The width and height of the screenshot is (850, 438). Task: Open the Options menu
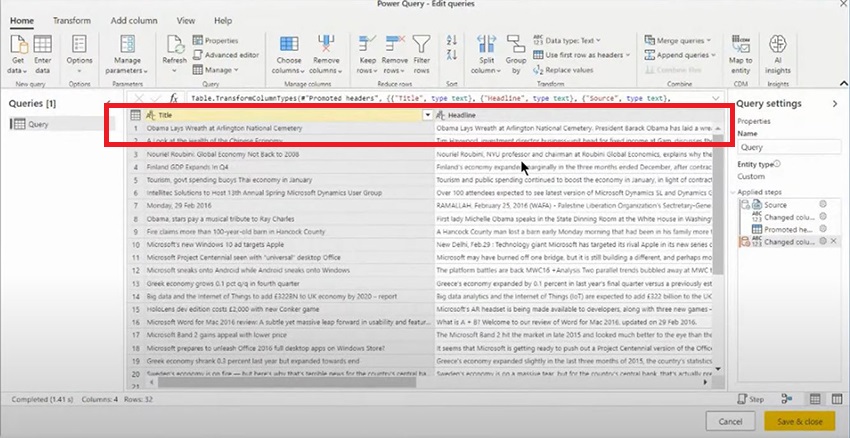(x=79, y=55)
